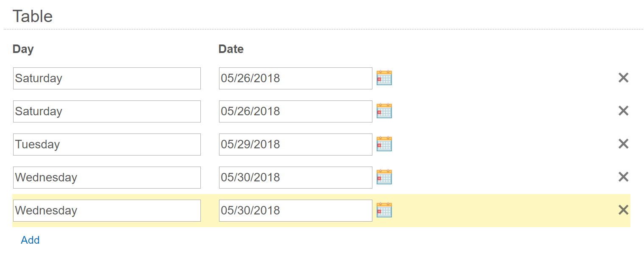Focus the highlighted Wednesday day field

click(x=107, y=211)
